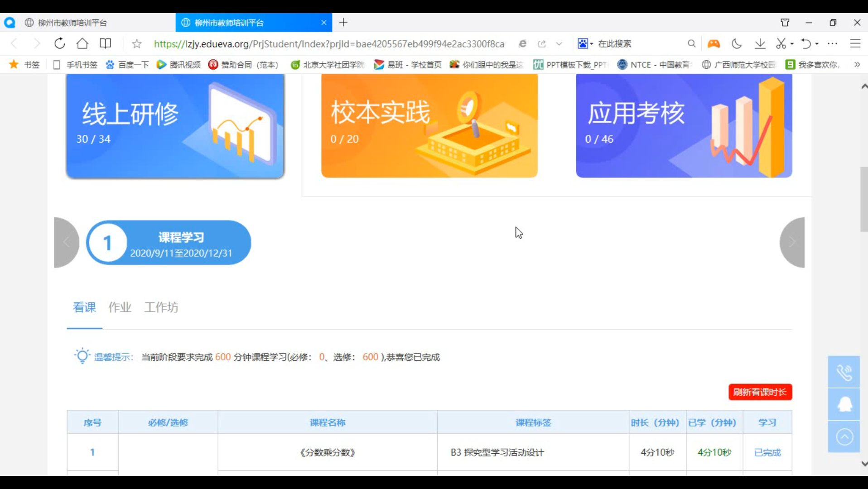Click the 刷新看课时长 button

pos(760,392)
